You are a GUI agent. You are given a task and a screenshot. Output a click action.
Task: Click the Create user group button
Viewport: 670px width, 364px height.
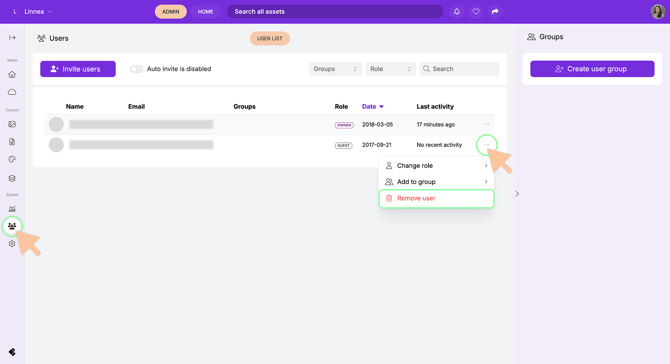coord(592,69)
